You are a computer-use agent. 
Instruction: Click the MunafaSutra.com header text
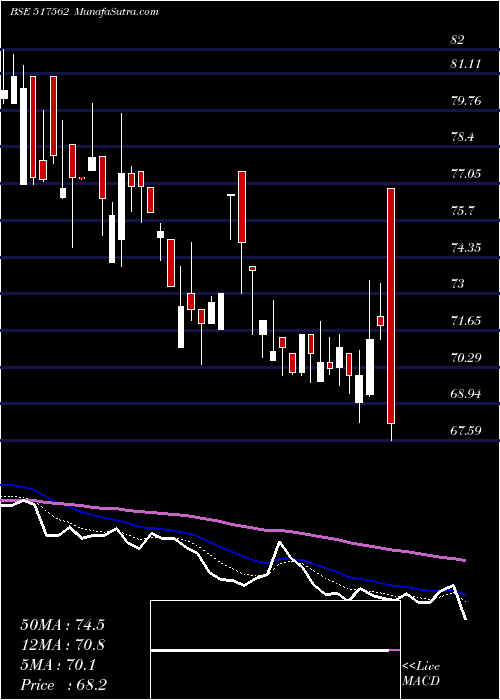(115, 11)
